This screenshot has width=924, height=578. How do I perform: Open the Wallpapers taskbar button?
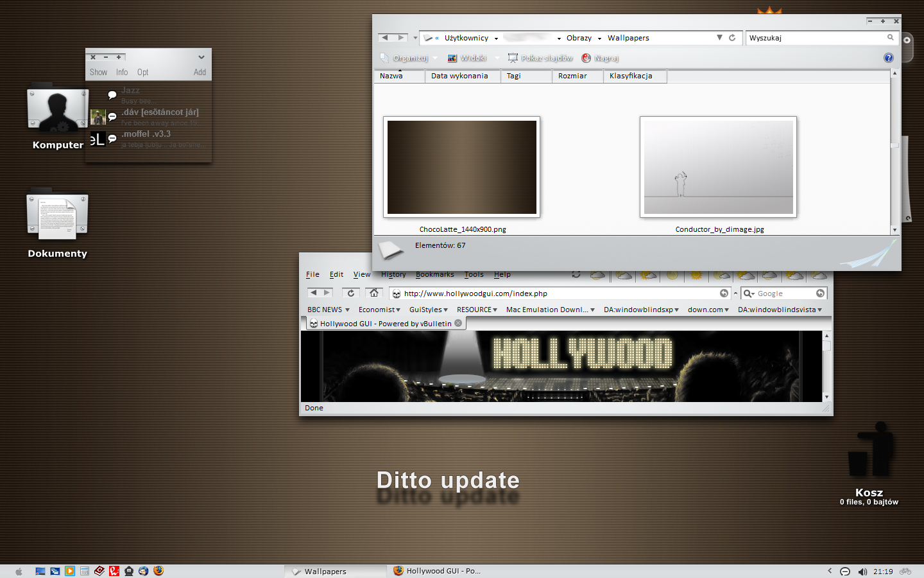(x=335, y=571)
